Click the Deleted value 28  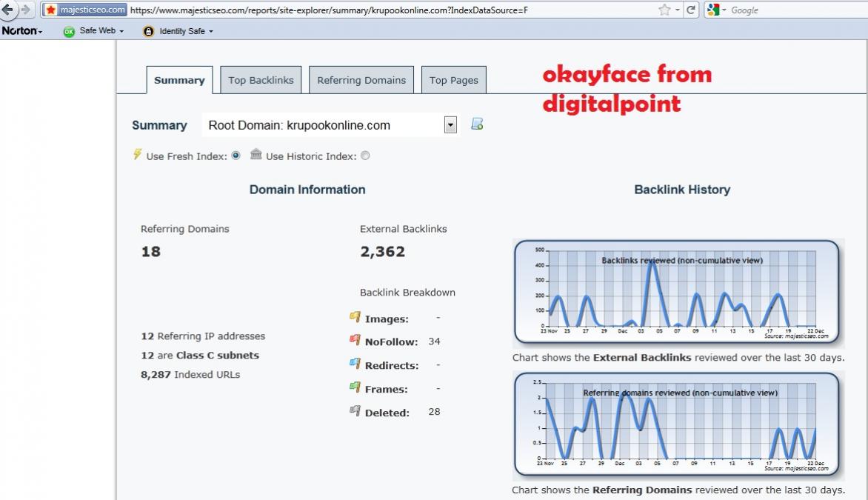[434, 412]
